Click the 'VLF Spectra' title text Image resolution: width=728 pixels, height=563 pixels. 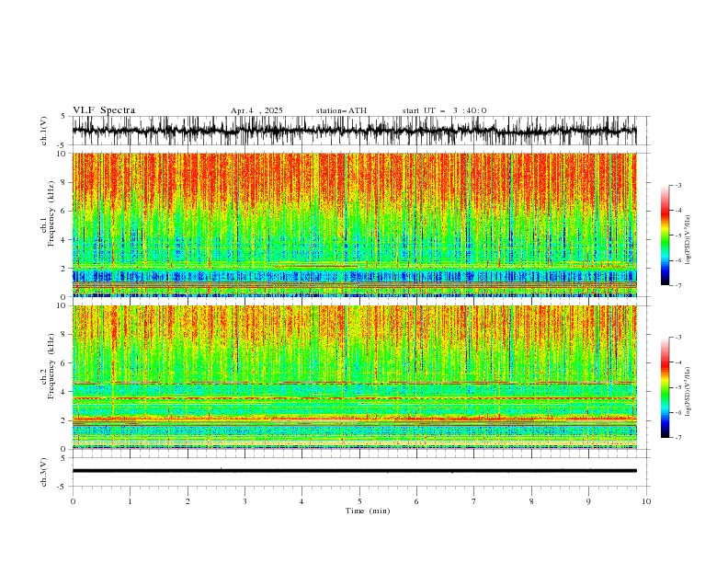pos(104,110)
